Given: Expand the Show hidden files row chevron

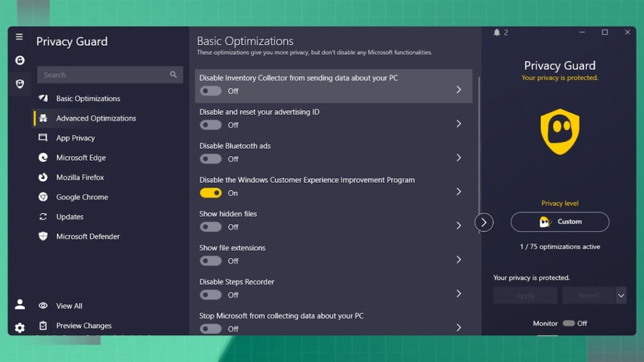Looking at the screenshot, I should point(458,226).
